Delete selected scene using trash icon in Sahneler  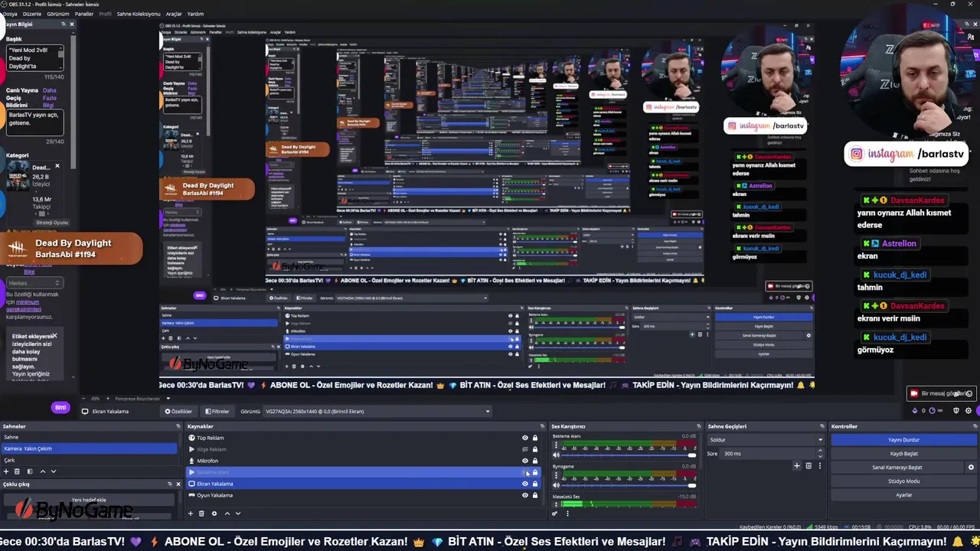(18, 471)
